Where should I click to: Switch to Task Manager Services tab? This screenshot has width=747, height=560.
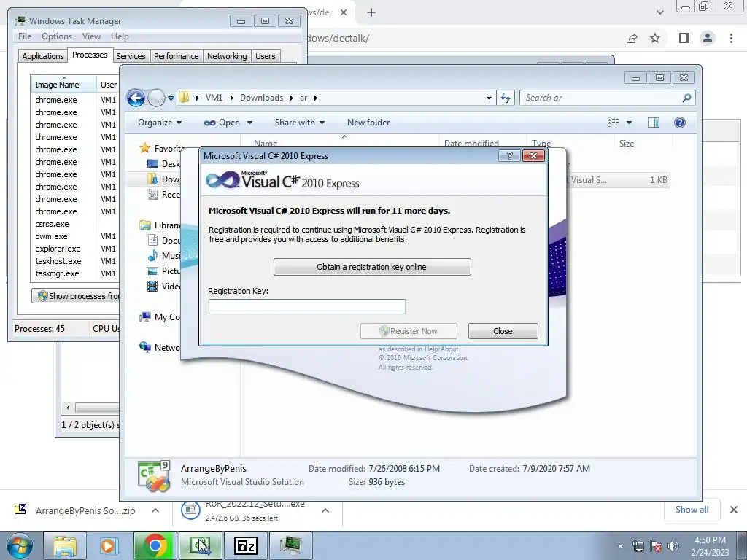tap(131, 56)
